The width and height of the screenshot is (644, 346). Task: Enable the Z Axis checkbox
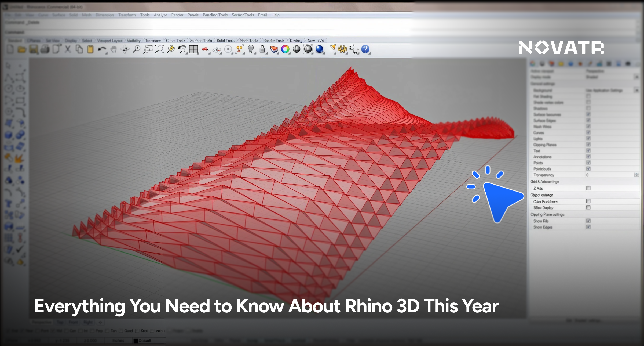coord(588,188)
